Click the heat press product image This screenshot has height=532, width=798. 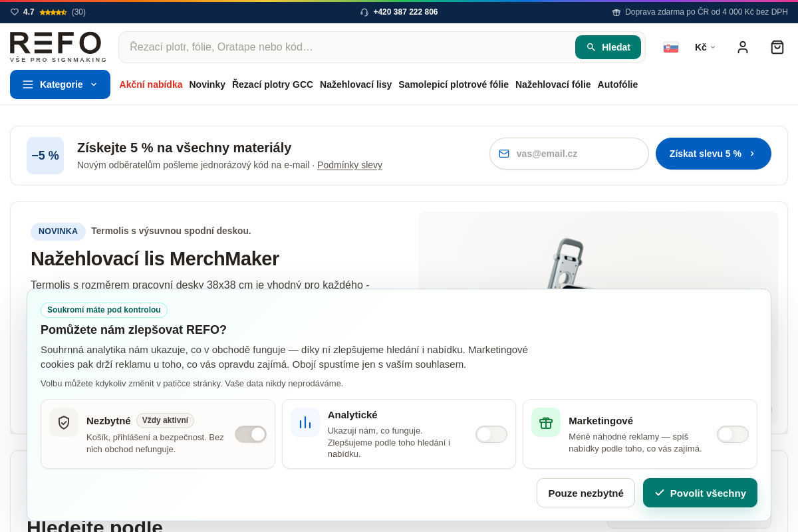[x=598, y=250]
